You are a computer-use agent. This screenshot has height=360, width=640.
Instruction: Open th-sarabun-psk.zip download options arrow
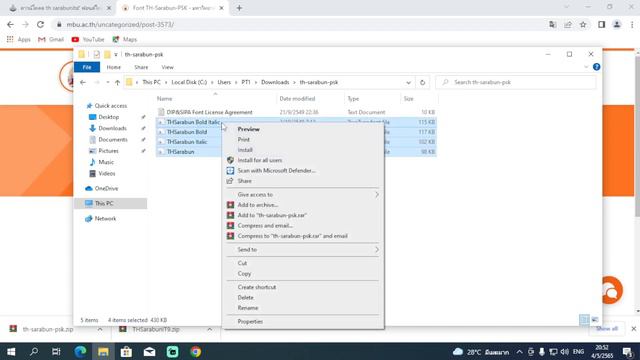coord(100,329)
